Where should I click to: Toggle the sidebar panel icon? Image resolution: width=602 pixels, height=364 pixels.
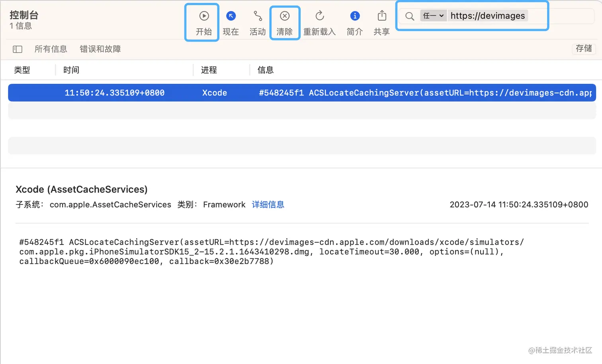tap(18, 49)
